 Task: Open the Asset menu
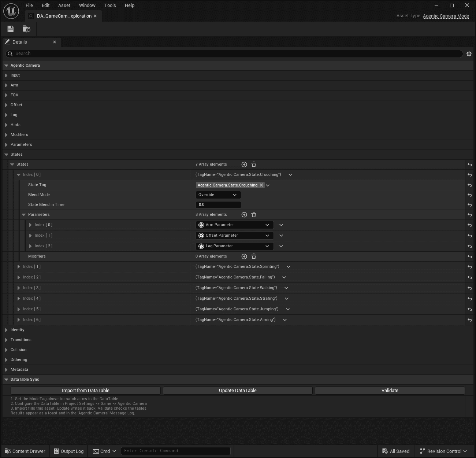pos(64,5)
